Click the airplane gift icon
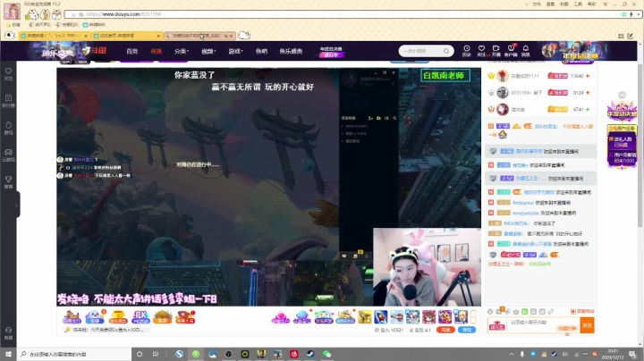 [396, 316]
